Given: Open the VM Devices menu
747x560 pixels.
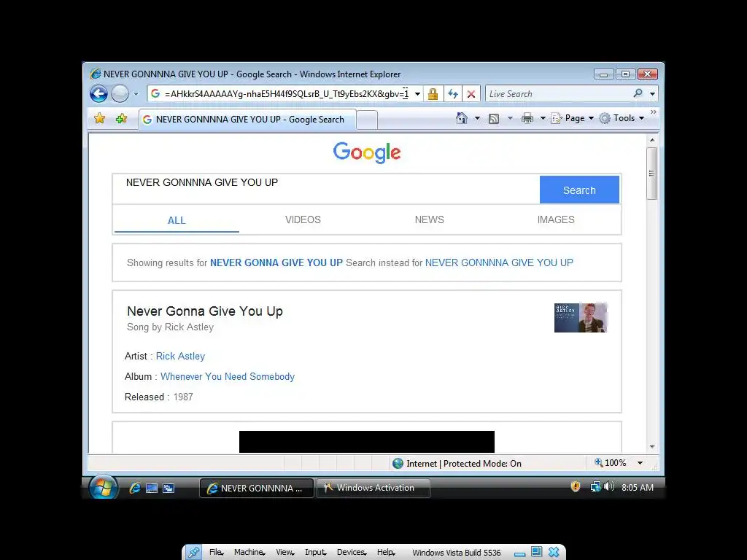Looking at the screenshot, I should (352, 553).
